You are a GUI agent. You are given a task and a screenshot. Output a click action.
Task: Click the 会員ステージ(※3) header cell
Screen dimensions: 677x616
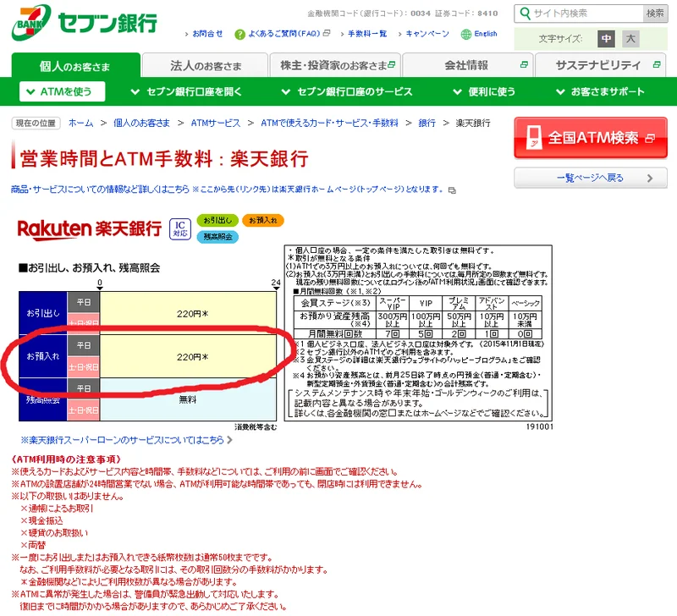pyautogui.click(x=335, y=303)
